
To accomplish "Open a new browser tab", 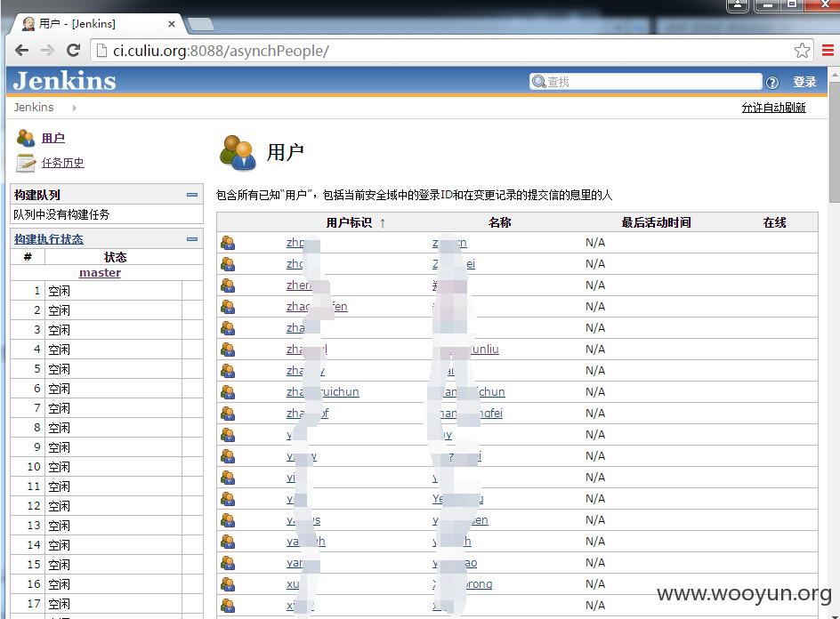I will [x=201, y=24].
